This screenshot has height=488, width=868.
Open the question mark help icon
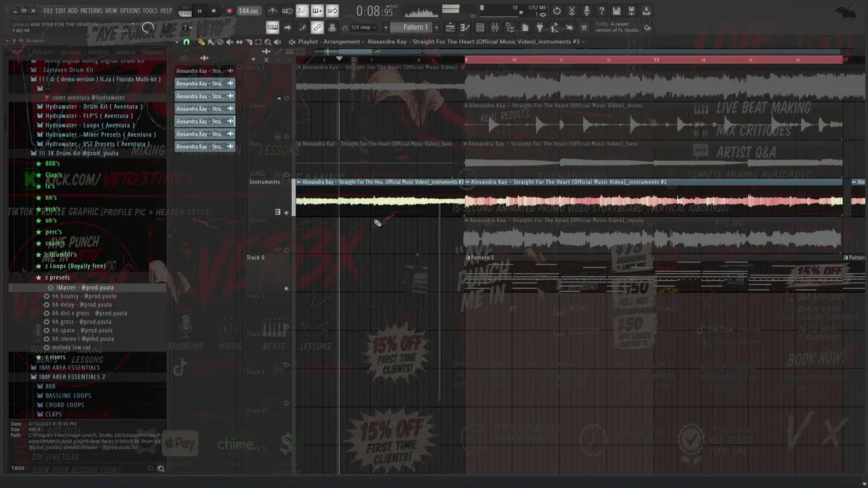tap(601, 11)
